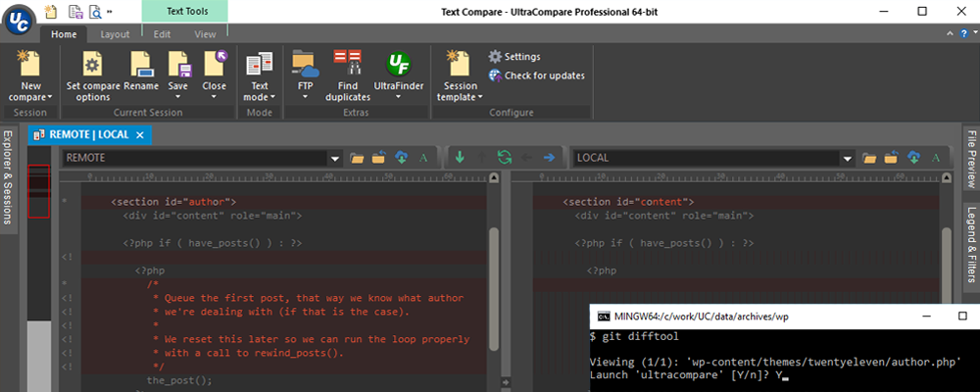Screen dimensions: 980x392
Task: Merge with the blue right arrow
Action: [549, 157]
